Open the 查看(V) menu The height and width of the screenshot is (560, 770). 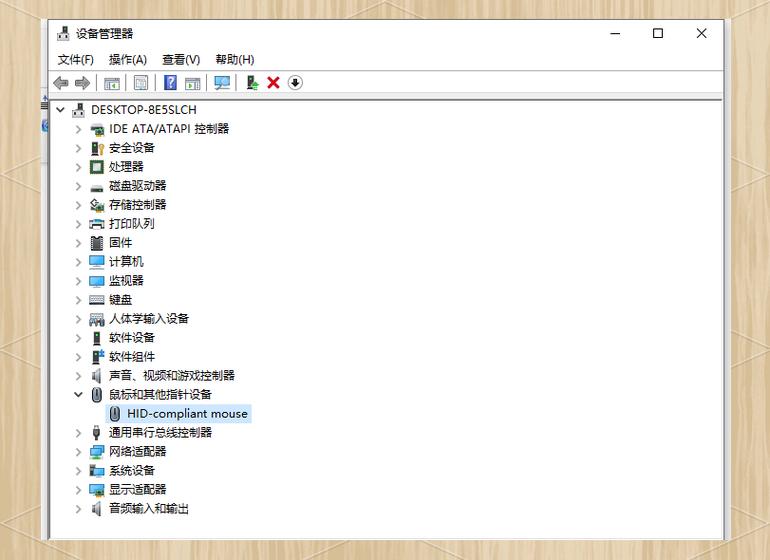tap(181, 59)
